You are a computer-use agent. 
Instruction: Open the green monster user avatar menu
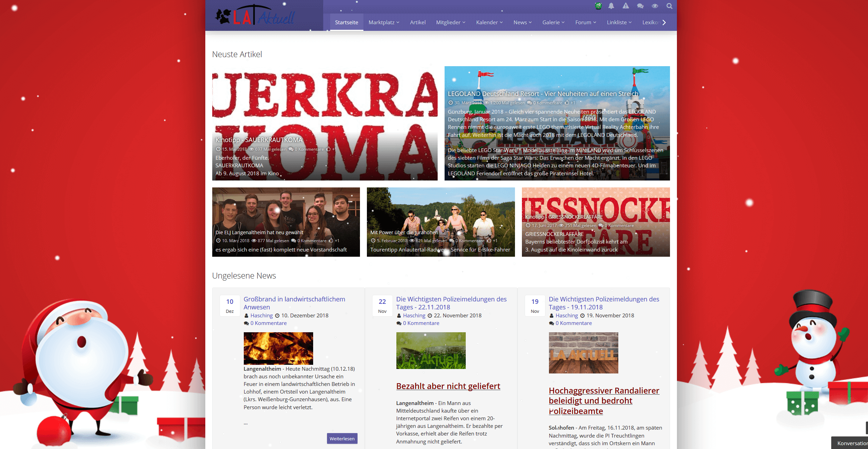(x=598, y=6)
